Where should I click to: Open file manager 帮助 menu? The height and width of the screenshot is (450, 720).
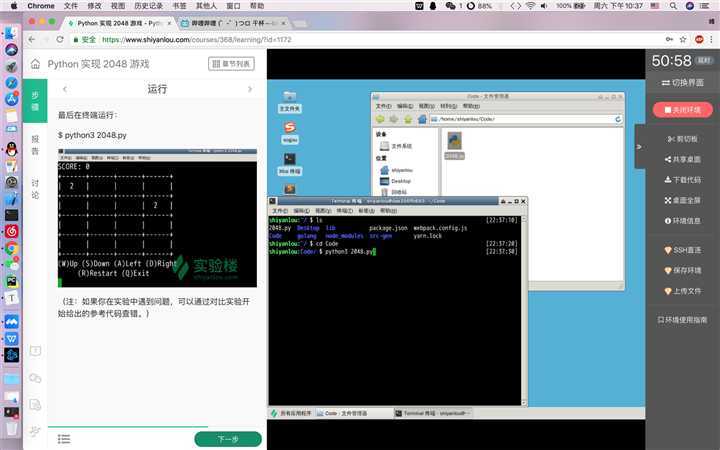click(x=471, y=106)
